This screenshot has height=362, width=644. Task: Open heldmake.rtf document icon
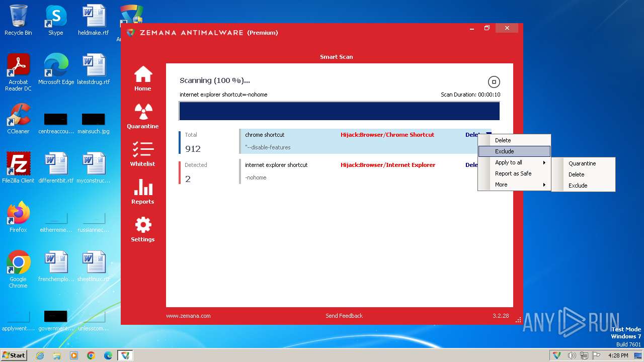(x=94, y=20)
